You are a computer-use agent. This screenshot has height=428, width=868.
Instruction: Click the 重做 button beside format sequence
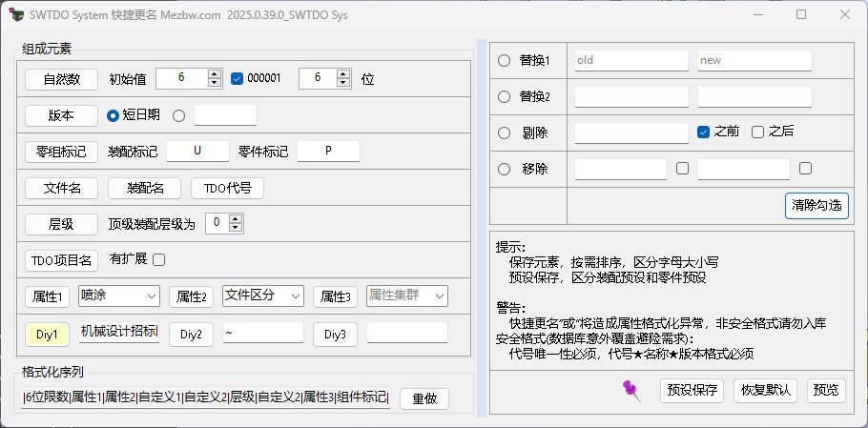click(424, 398)
